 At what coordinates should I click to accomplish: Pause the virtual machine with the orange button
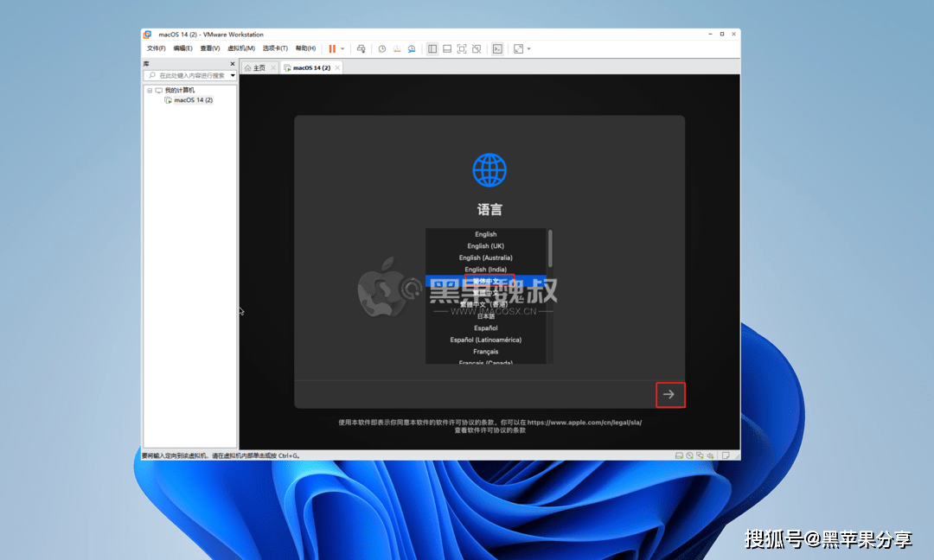[332, 48]
